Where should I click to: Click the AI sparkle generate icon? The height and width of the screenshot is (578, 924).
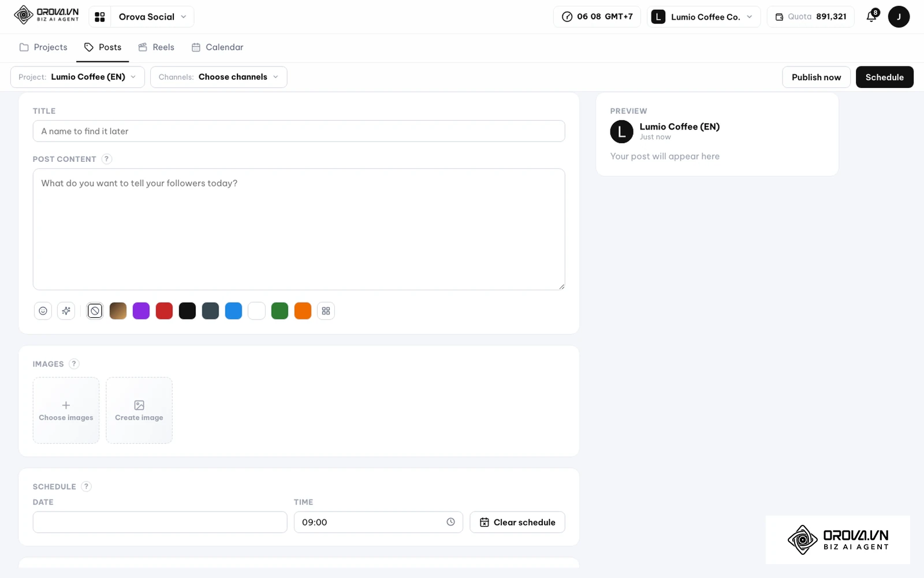[66, 311]
